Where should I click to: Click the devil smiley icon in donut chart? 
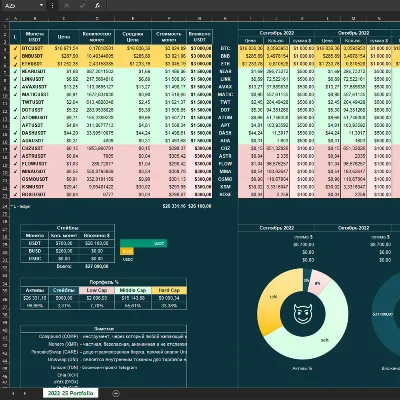pyautogui.click(x=303, y=313)
